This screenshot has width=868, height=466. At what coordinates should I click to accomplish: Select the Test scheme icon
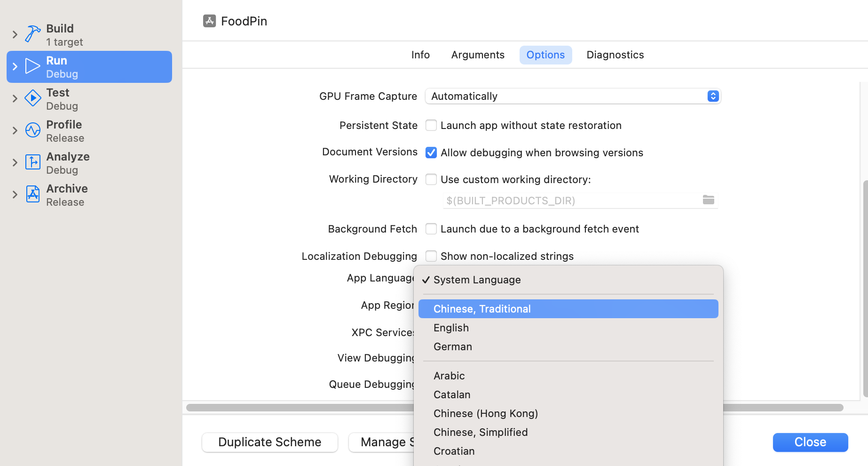tap(32, 98)
